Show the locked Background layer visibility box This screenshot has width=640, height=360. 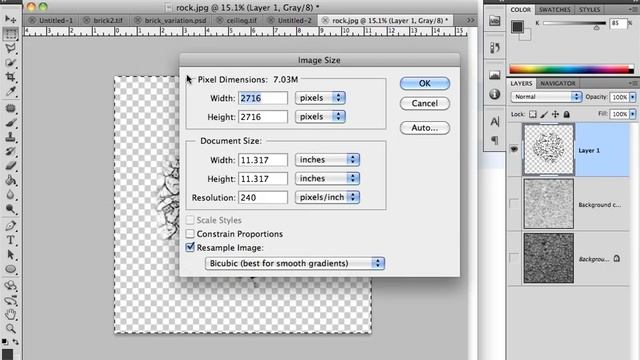tap(514, 258)
